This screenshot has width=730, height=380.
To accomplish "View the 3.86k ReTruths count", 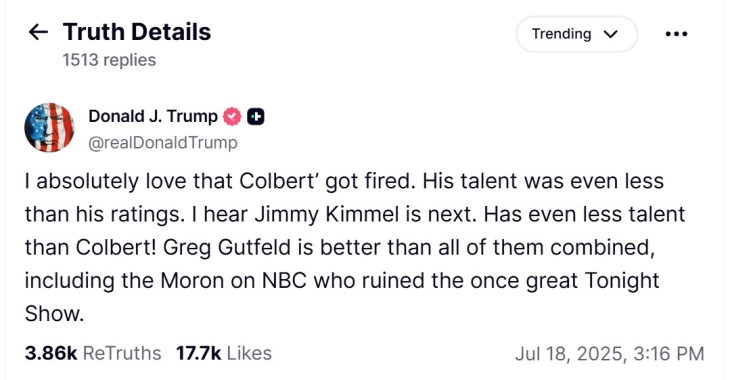I will pyautogui.click(x=93, y=353).
